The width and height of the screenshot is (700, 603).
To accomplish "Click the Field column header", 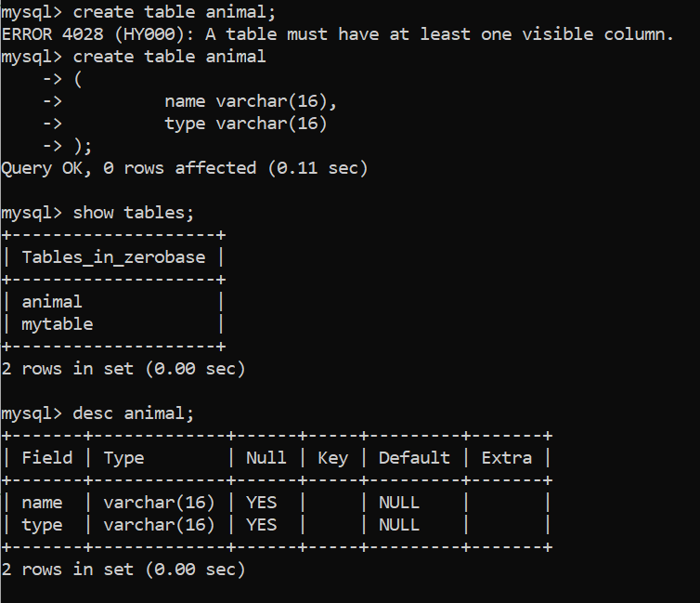I will click(46, 458).
